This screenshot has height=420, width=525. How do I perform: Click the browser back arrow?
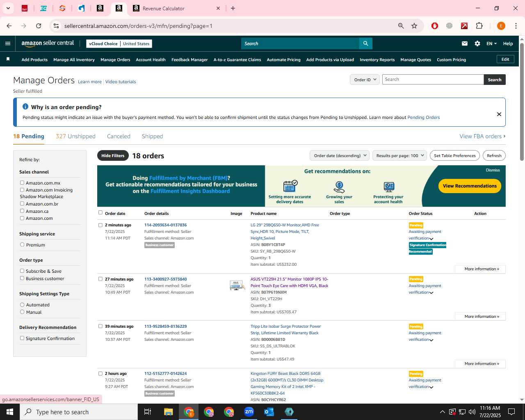point(9,26)
